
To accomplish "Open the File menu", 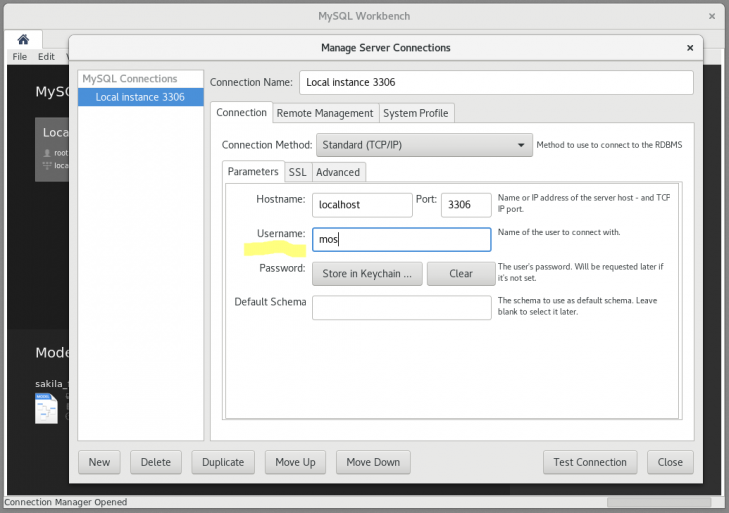I will pyautogui.click(x=20, y=57).
